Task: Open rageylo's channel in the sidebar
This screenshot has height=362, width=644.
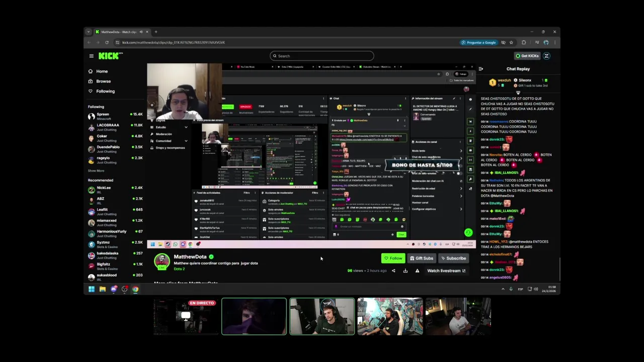Action: [x=115, y=160]
